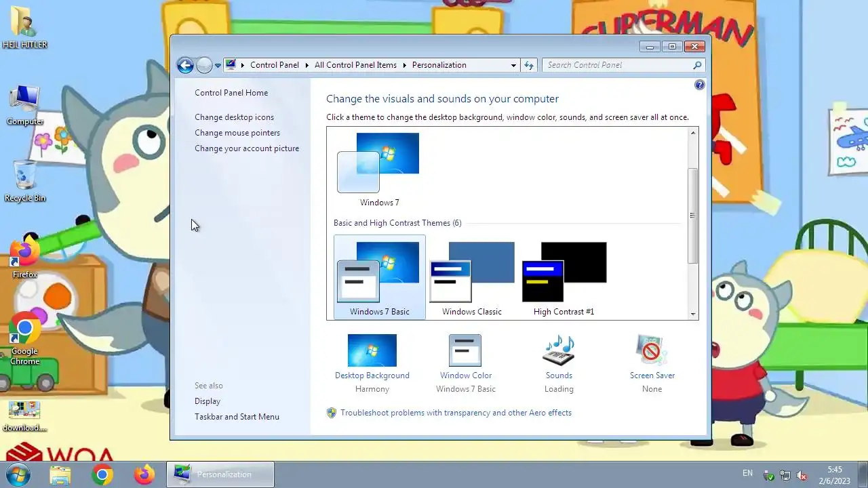Expand arrow after Control Panel breadcrumb

[307, 65]
